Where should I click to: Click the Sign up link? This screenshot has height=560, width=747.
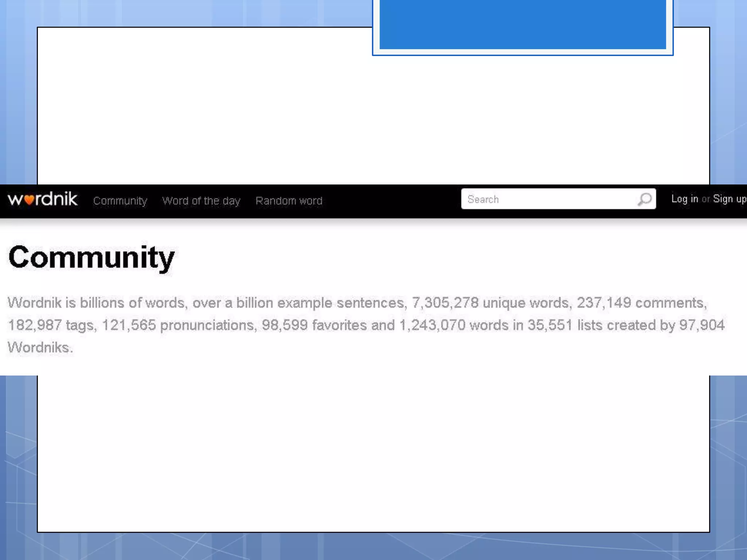point(729,199)
